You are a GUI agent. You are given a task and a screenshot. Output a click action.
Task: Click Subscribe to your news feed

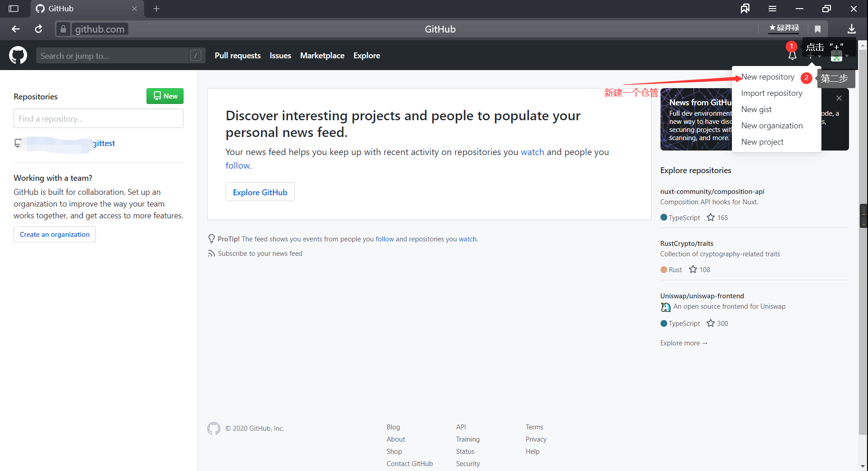260,254
